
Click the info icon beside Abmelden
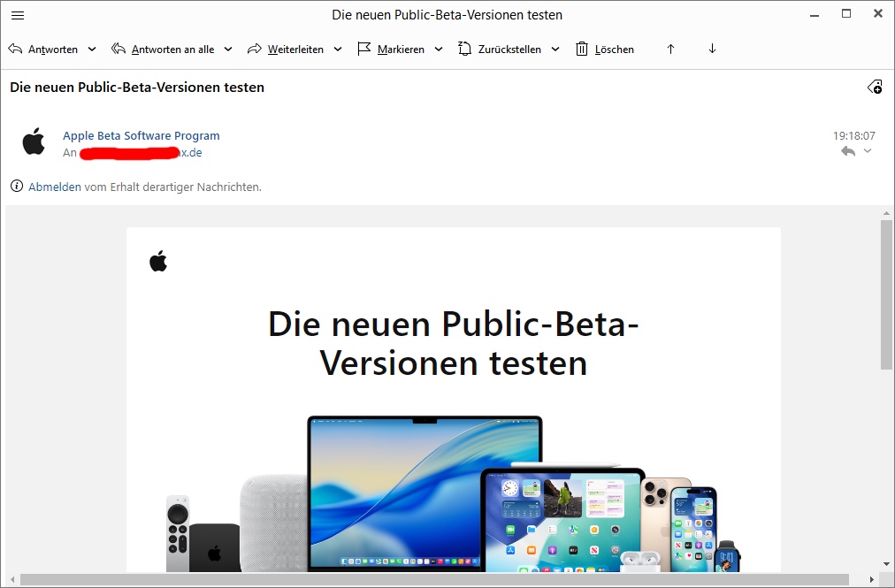pyautogui.click(x=17, y=186)
